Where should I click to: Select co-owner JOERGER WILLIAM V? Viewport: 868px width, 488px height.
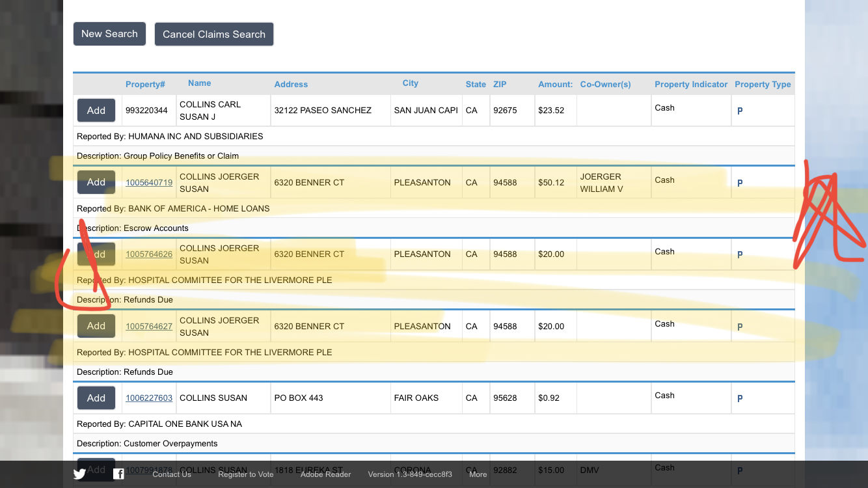(602, 183)
